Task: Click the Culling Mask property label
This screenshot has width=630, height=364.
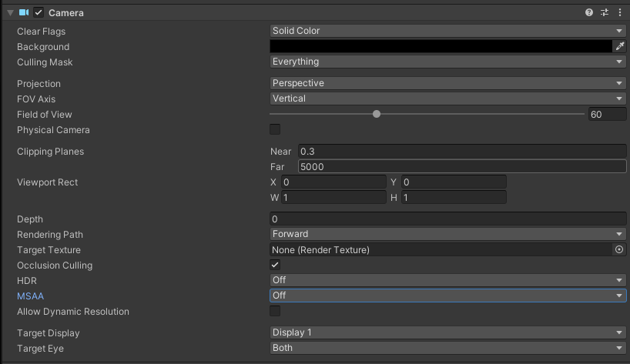Action: (x=45, y=62)
